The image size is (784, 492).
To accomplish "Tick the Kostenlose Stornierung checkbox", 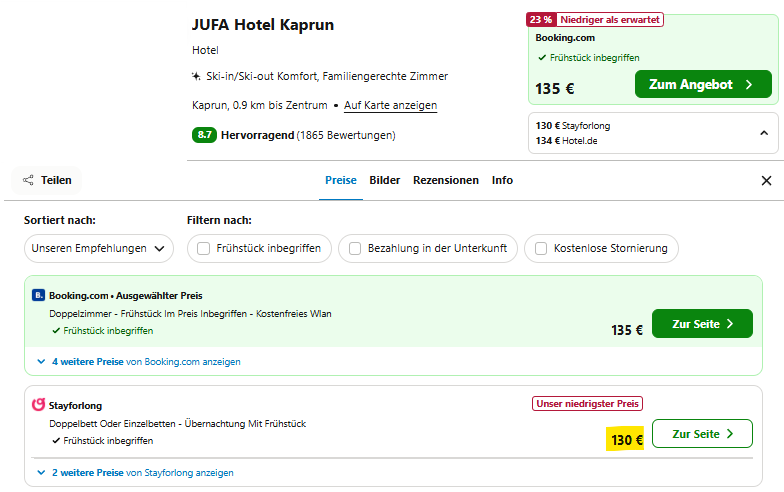I will pos(541,248).
